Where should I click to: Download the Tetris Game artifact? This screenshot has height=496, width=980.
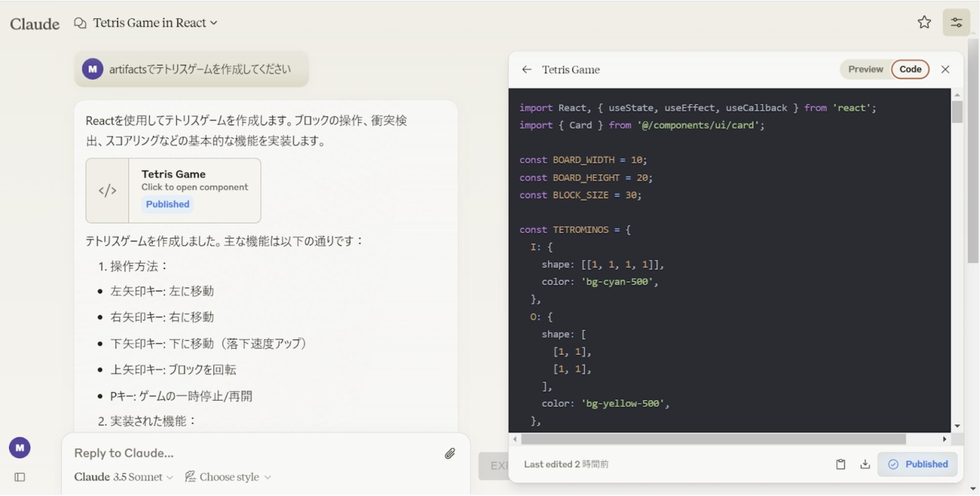(x=865, y=464)
